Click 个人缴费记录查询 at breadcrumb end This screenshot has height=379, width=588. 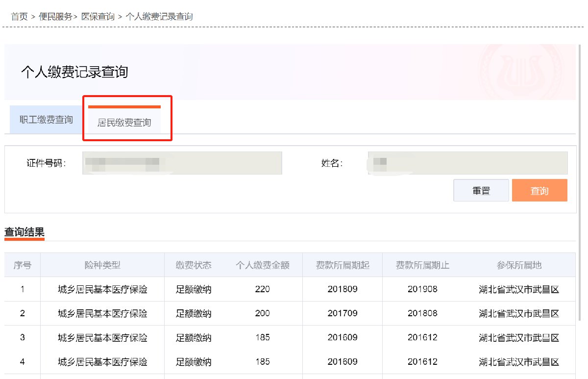pos(159,17)
